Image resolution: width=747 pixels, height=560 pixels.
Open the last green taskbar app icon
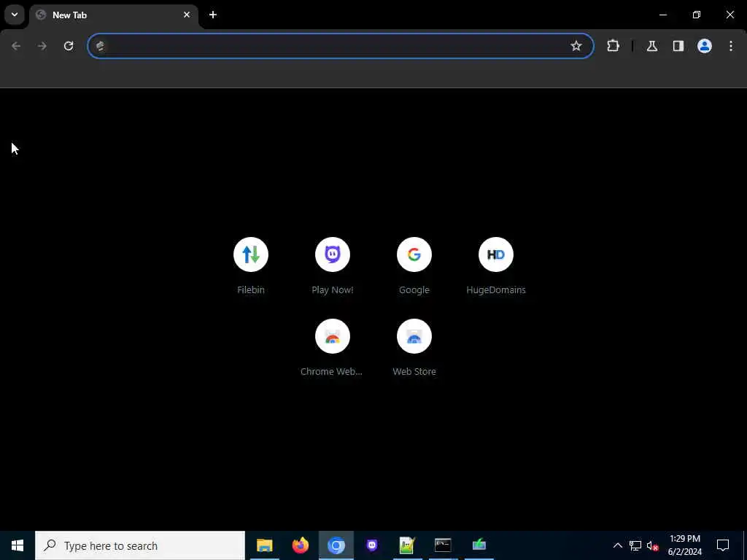[479, 545]
